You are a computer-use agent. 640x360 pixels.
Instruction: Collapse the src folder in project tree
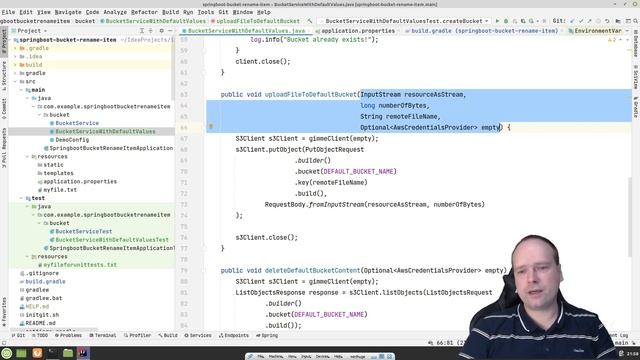tap(16, 82)
